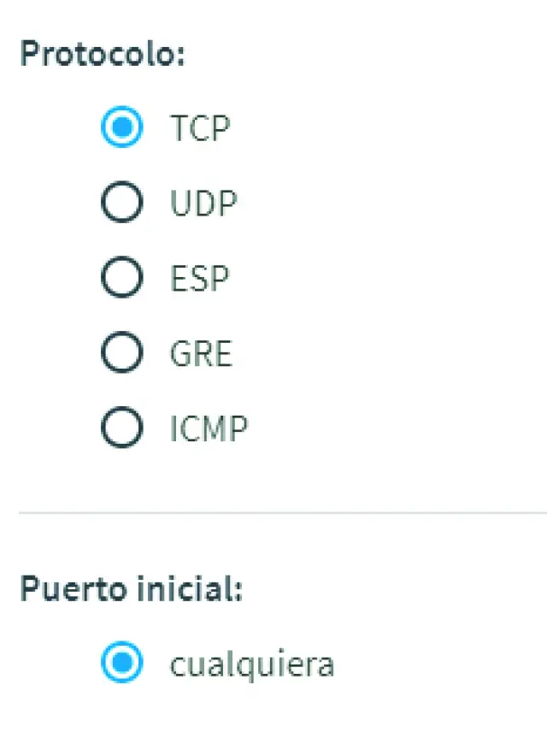Set protocol to User Datagram Protocol

(121, 203)
